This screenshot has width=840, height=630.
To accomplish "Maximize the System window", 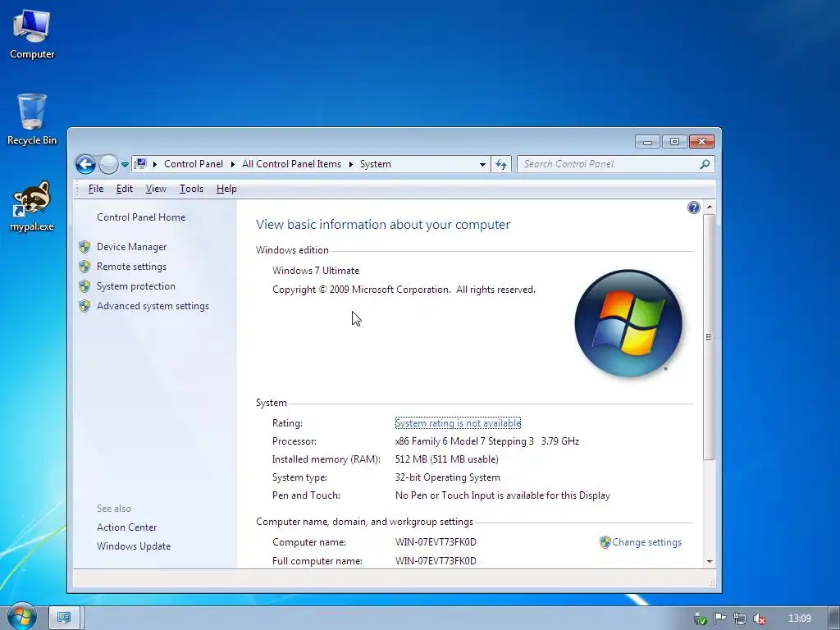I will click(x=674, y=141).
